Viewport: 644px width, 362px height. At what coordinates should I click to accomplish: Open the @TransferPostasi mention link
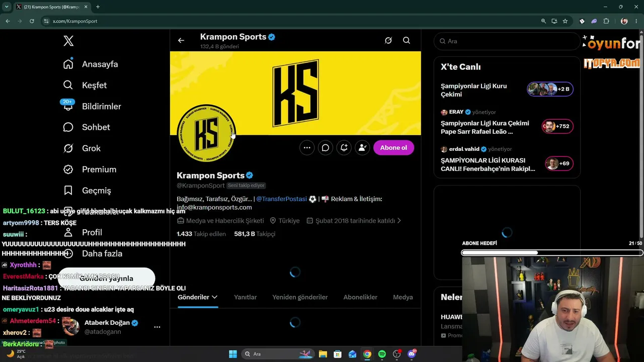(x=281, y=199)
